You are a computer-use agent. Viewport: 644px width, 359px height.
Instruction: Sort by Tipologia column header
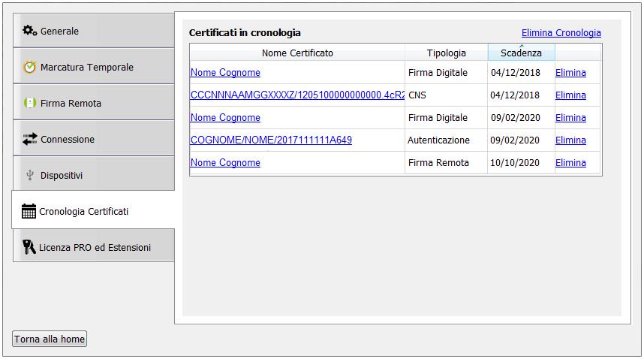(446, 53)
